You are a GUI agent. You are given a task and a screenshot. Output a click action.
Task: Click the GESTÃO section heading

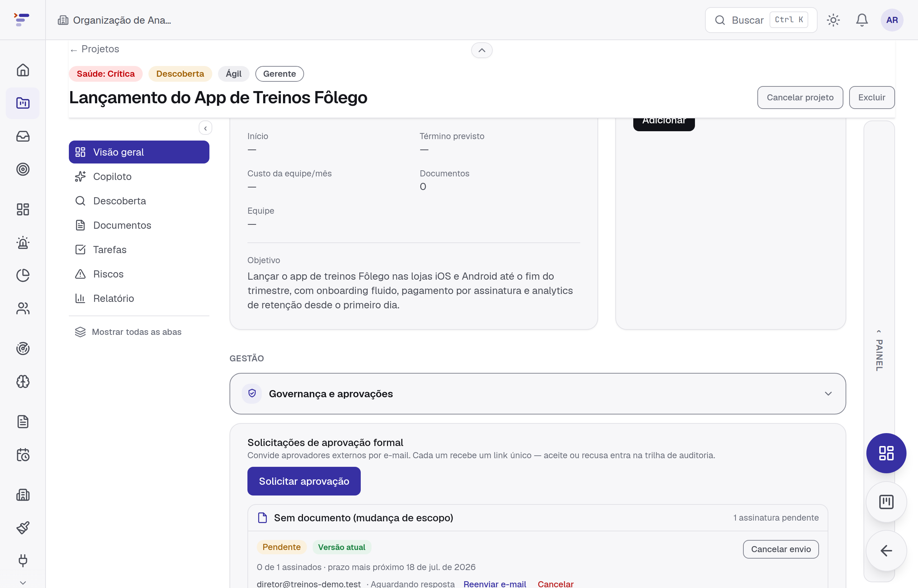[247, 358]
